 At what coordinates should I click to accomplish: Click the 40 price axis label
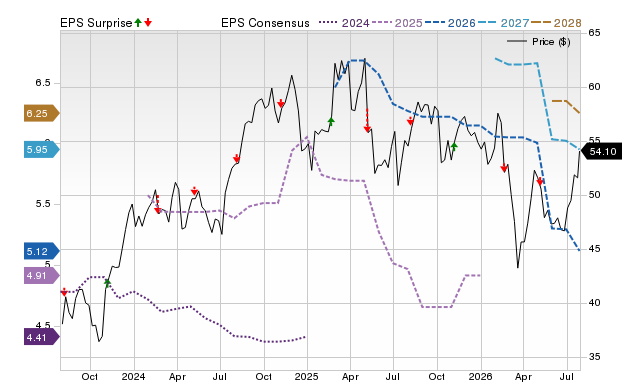(x=595, y=302)
